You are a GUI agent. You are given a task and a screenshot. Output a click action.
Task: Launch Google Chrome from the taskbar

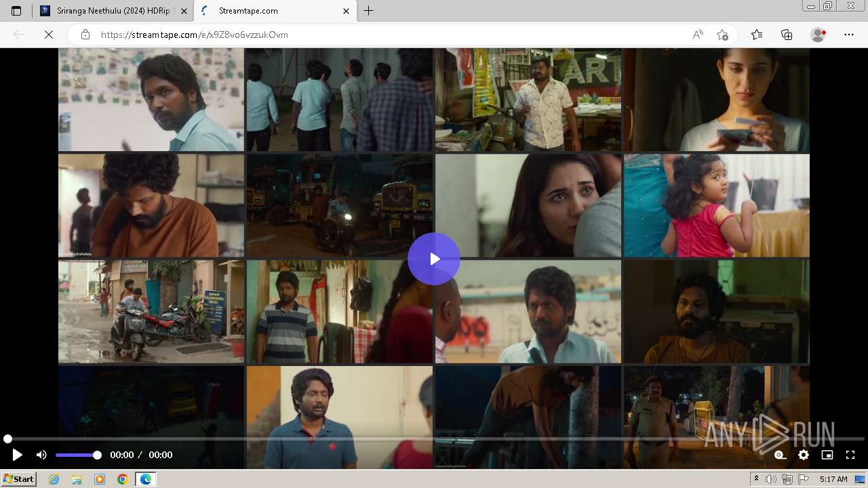(x=123, y=479)
